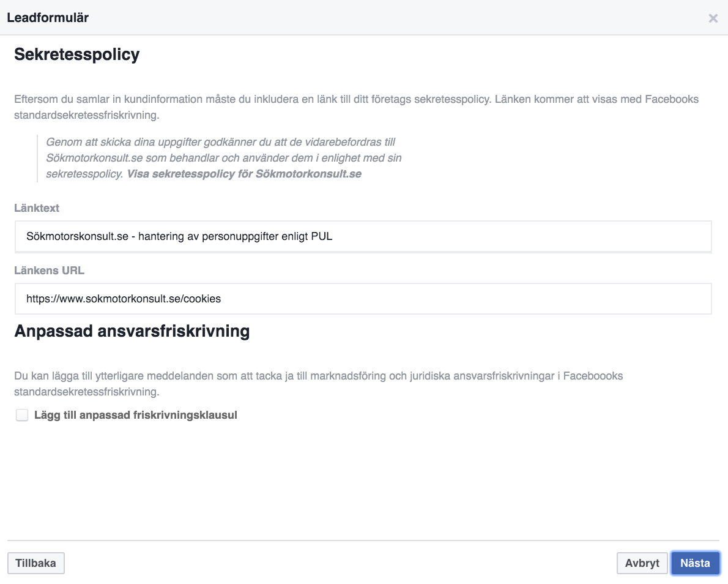Click the paragraph starting 'Eftersom du samlar in'
The image size is (728, 584).
356,107
